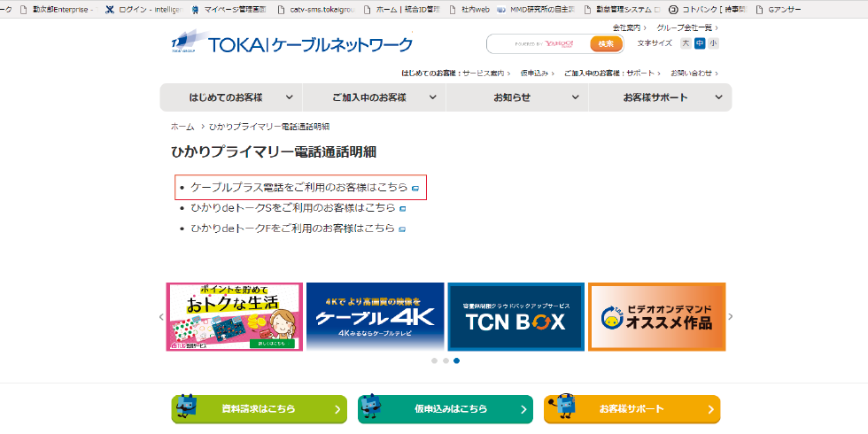Click the TOKAI Cable Network logo

click(291, 43)
